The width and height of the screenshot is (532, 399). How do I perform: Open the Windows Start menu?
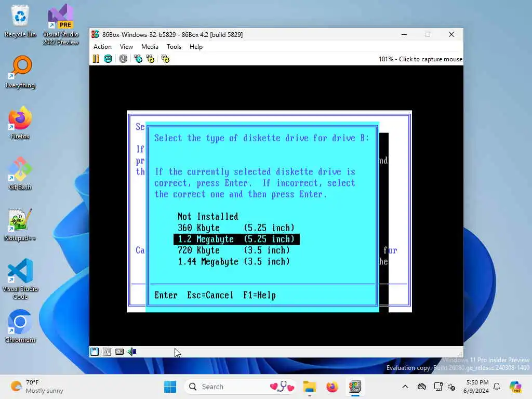(170, 387)
